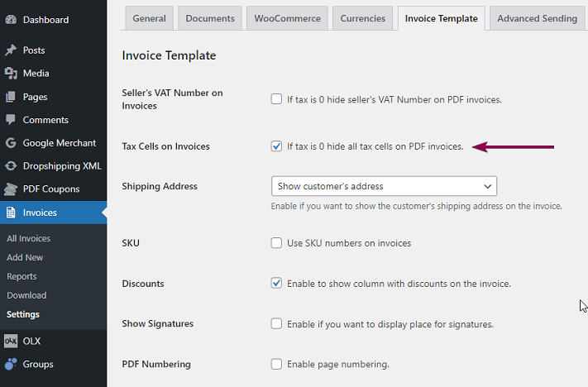Open the All Invoices submenu link

tap(28, 239)
